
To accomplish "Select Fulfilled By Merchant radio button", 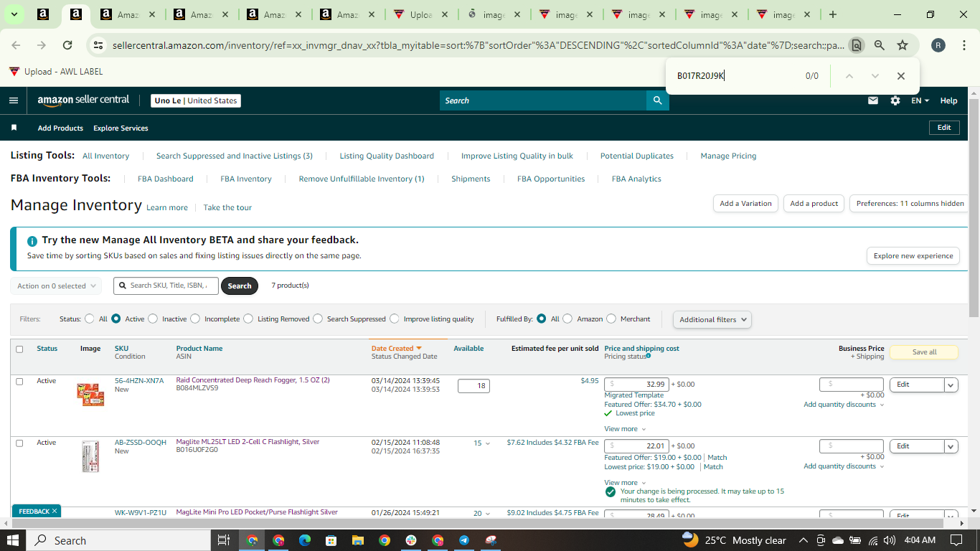I will pyautogui.click(x=611, y=319).
